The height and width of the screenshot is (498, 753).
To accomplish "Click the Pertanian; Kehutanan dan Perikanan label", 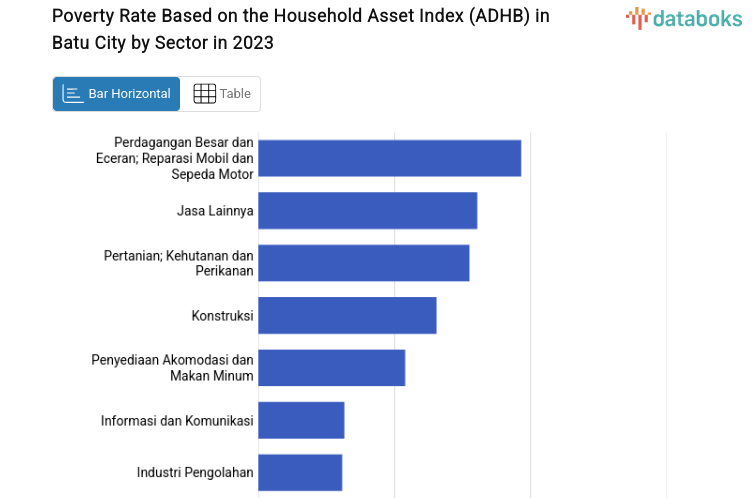I will click(x=178, y=263).
